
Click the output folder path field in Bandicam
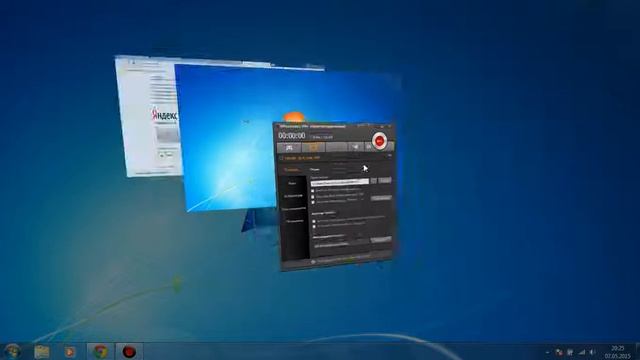tap(340, 182)
